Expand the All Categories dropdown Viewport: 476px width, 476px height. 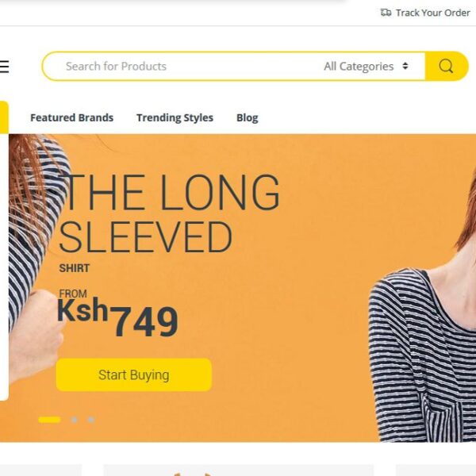coord(366,66)
